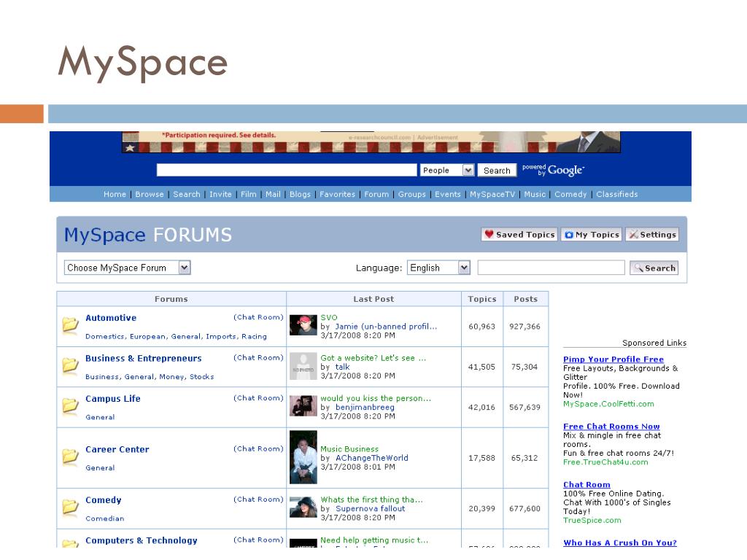The width and height of the screenshot is (747, 560).
Task: Open the Comedian subforum link
Action: [x=105, y=518]
